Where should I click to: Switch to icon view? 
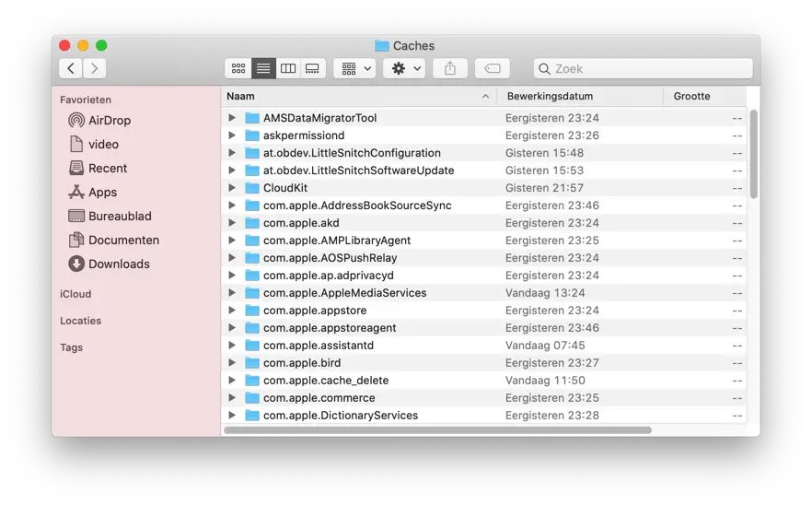(x=238, y=68)
